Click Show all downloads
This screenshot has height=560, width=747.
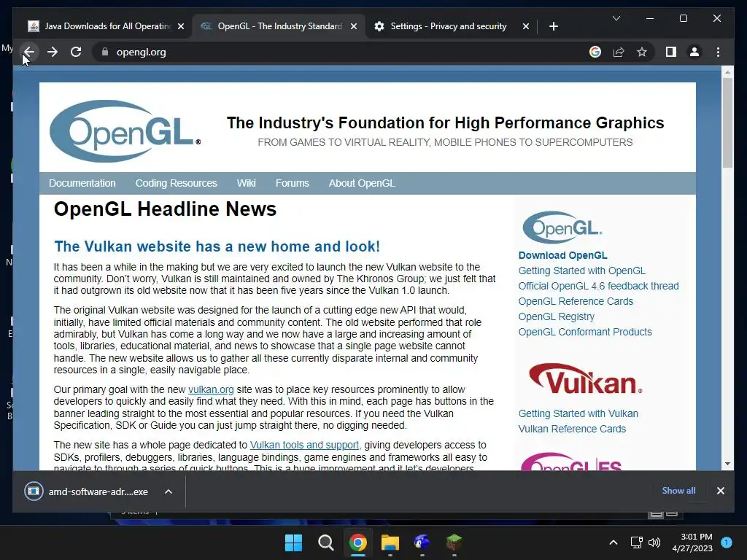[x=678, y=491]
